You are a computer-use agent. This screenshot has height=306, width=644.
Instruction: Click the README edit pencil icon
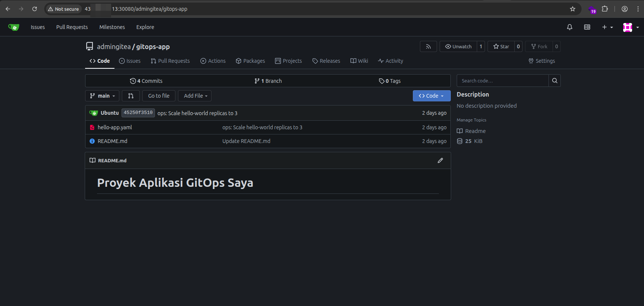click(440, 160)
